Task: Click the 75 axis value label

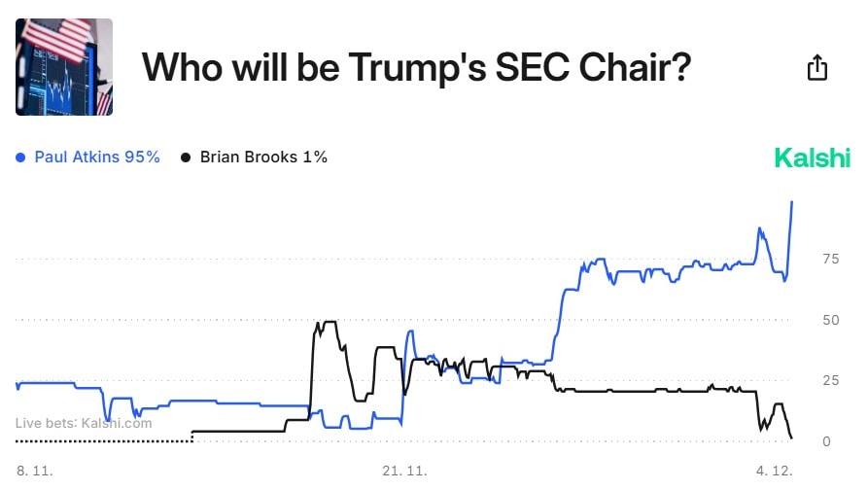Action: (830, 259)
